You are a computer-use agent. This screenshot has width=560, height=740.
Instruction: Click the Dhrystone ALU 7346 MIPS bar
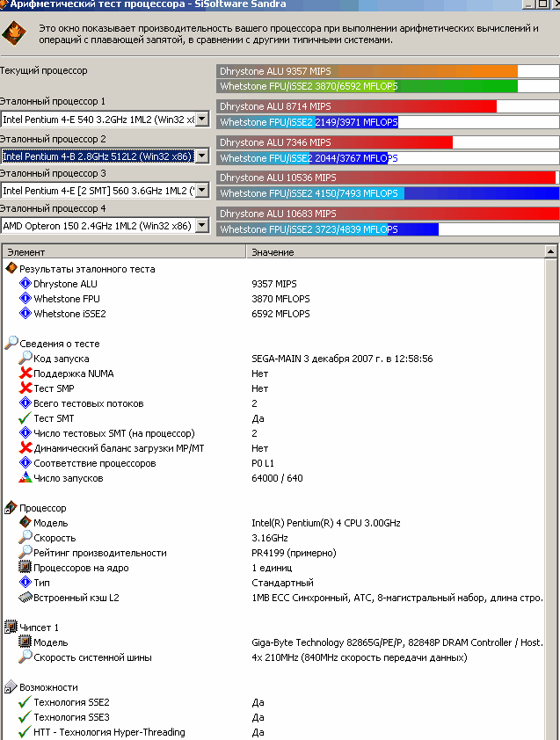388,142
